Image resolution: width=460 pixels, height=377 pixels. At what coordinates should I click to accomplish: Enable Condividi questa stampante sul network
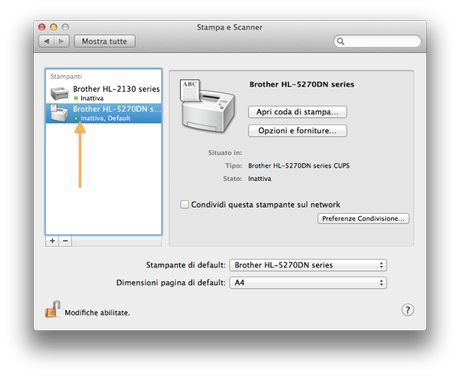184,204
